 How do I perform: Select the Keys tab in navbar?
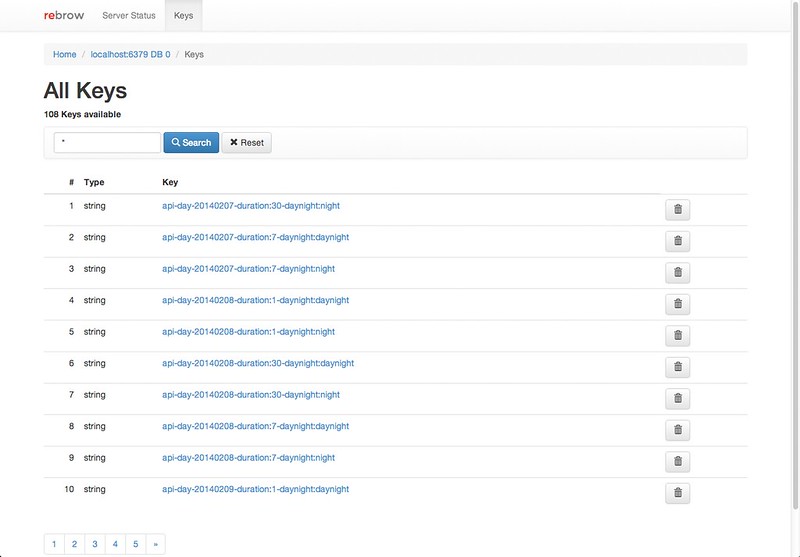[x=183, y=15]
